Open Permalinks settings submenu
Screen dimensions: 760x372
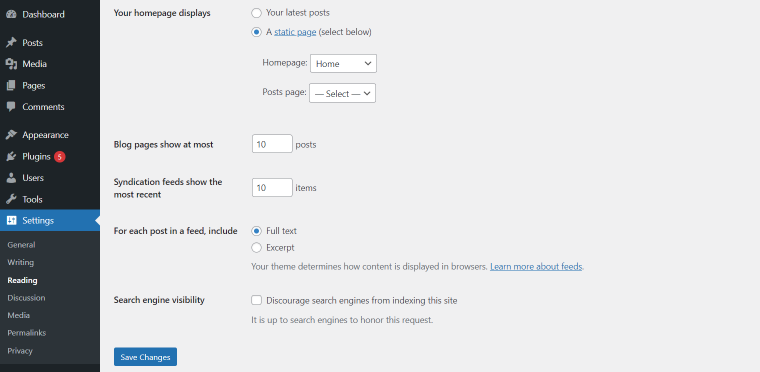[x=27, y=333]
